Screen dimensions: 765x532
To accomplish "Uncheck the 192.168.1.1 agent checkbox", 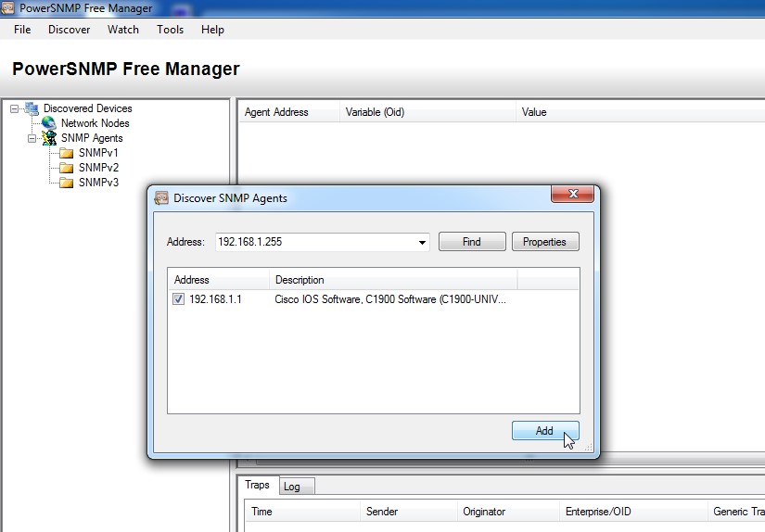I will pos(179,299).
